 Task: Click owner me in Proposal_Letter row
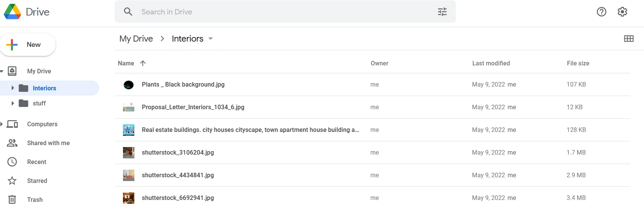tap(375, 107)
